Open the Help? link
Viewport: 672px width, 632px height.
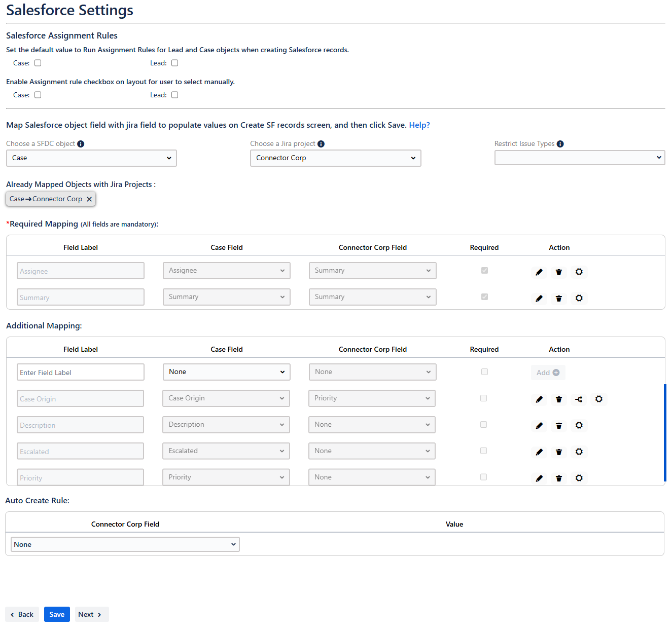[419, 125]
